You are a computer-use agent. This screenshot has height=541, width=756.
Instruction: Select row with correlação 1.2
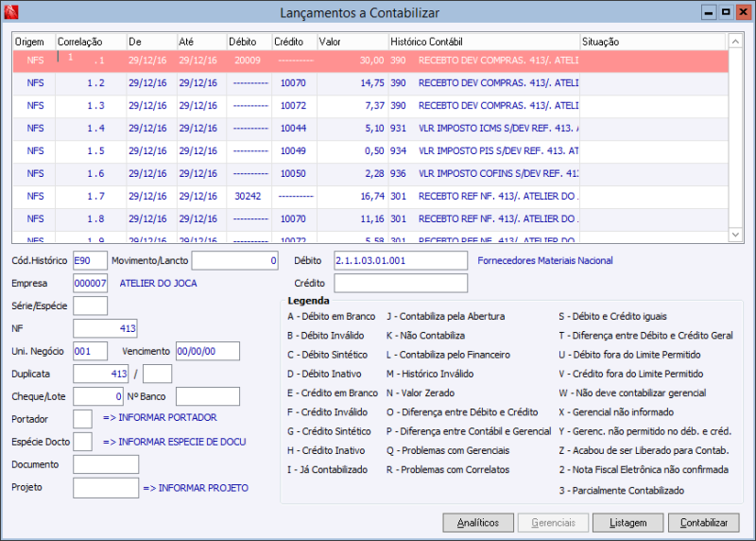pyautogui.click(x=94, y=83)
